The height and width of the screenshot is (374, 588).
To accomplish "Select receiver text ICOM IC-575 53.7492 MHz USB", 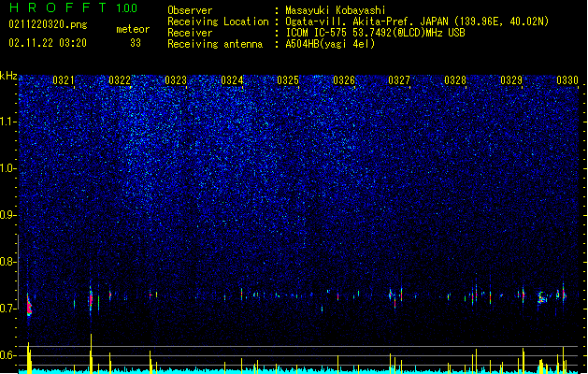I will (x=375, y=33).
